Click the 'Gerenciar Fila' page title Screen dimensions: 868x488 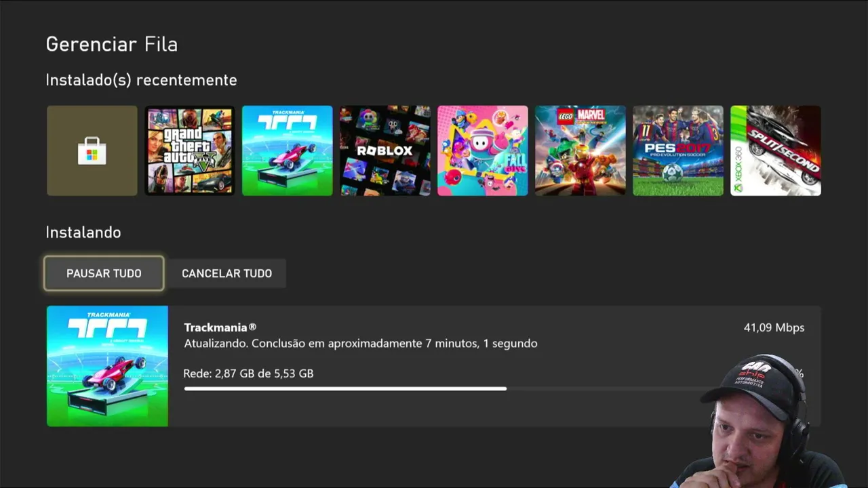112,45
